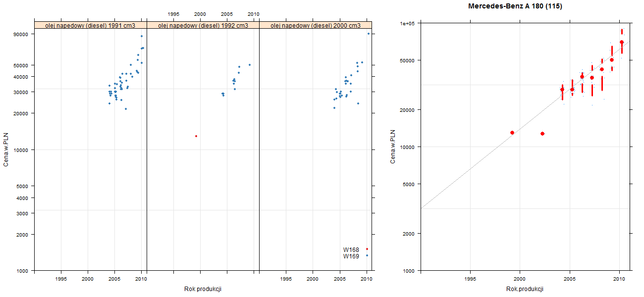644x297 pixels.
Task: Click the blue W169 legend marker
Action: [x=367, y=255]
